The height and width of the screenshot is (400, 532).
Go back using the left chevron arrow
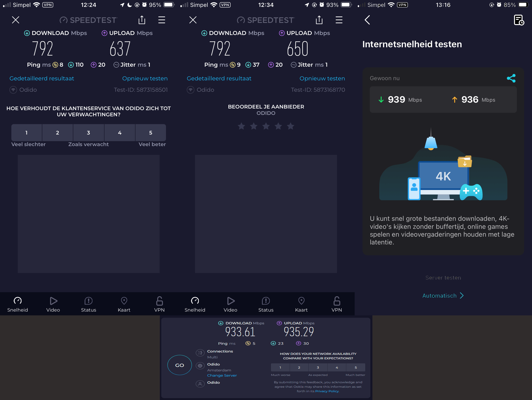tap(367, 20)
